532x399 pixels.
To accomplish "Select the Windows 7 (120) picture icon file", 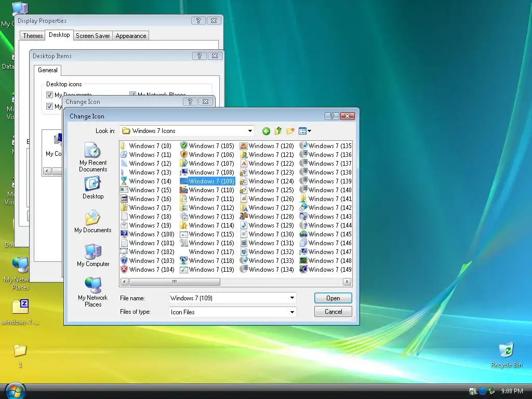I will (267, 146).
